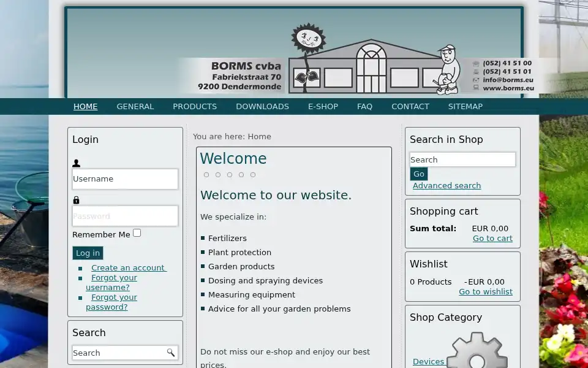Click the 'EUR 0,00' sum total value
Screen dimensions: 588x368
click(x=490, y=229)
